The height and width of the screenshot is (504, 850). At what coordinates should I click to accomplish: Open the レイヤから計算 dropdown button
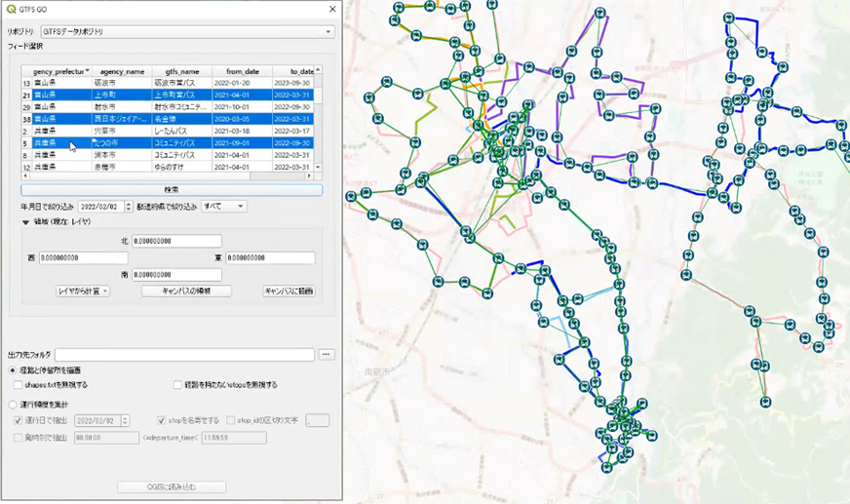coord(83,291)
